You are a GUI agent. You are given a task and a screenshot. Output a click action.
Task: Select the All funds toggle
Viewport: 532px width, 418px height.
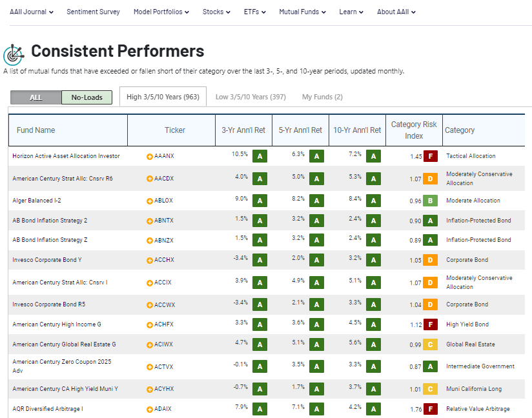(36, 97)
